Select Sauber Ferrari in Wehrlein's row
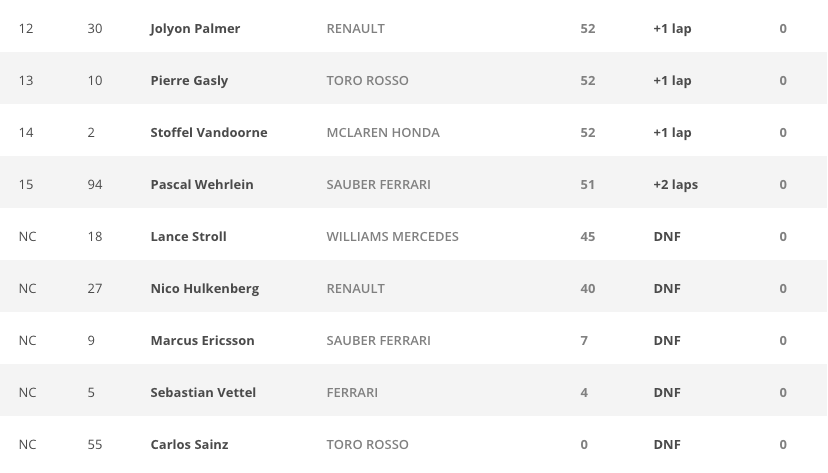This screenshot has width=828, height=473. [x=378, y=185]
